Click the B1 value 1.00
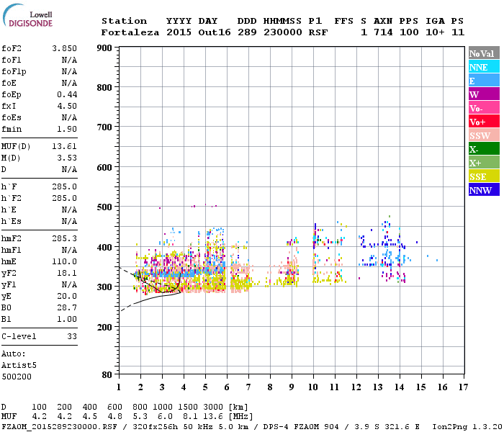This screenshot has height=432, width=504. coord(67,319)
